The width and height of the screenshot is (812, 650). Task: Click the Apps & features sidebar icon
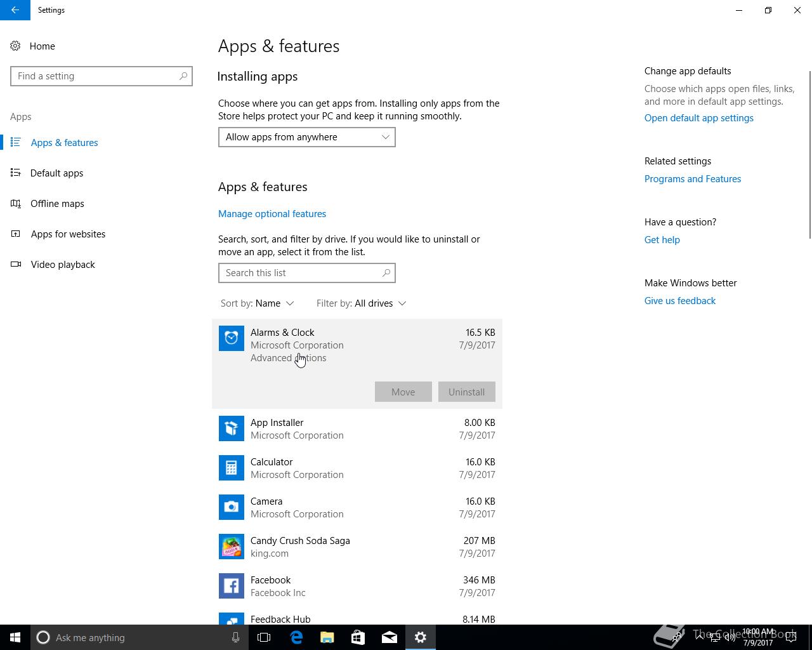16,142
